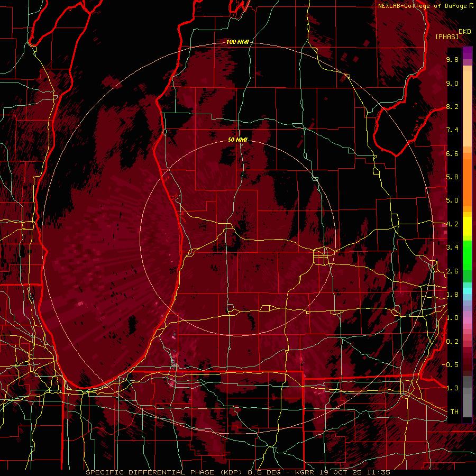Click the 8.2 scale value

tap(452, 106)
